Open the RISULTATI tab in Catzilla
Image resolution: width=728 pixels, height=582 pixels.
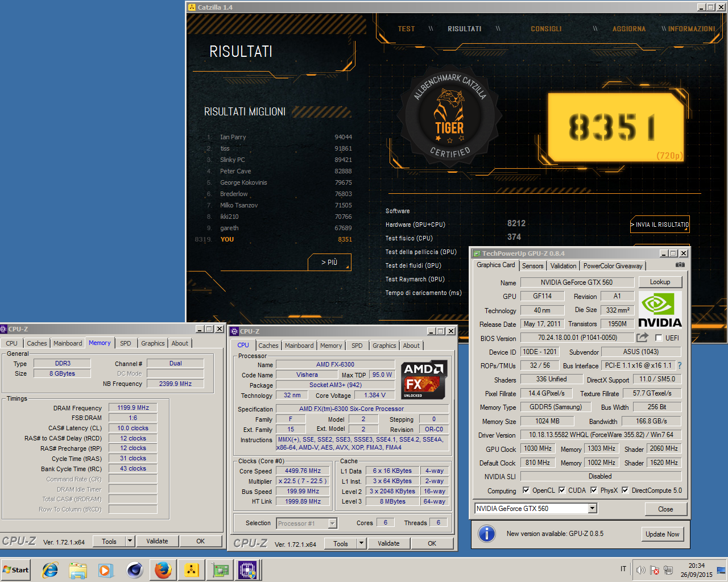tap(464, 29)
